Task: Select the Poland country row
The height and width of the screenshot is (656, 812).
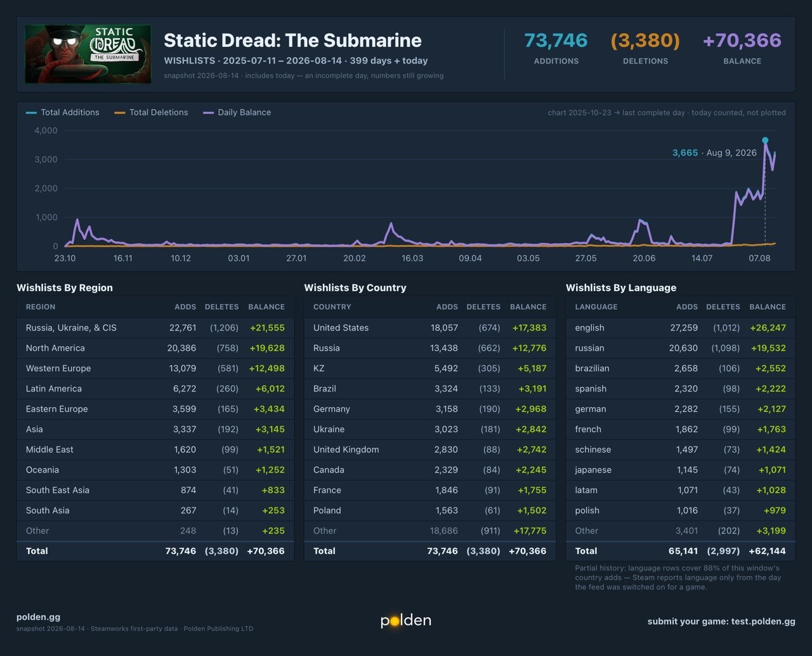Action: click(x=430, y=511)
